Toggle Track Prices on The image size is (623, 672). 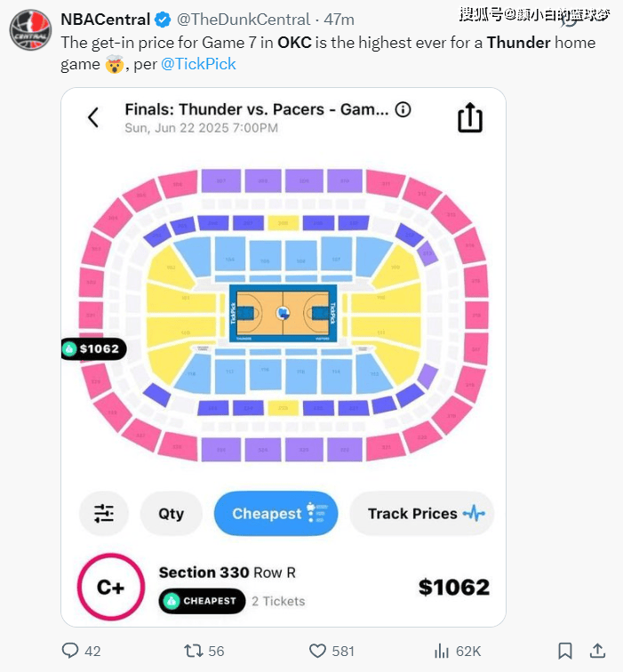coord(421,514)
